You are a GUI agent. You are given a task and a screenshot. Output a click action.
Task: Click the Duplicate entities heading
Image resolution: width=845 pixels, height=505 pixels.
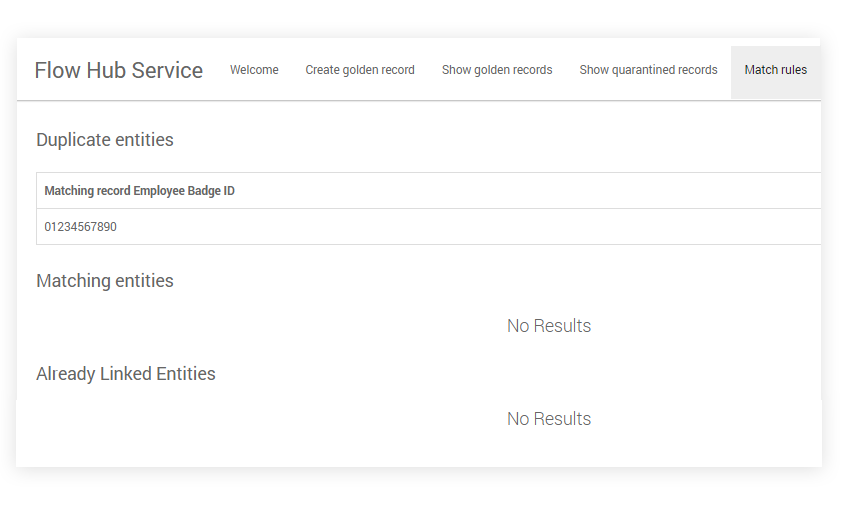click(105, 140)
